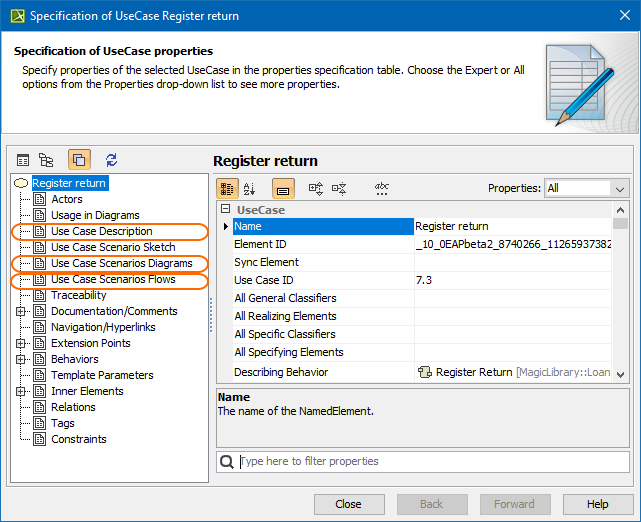Click the Back button
The image size is (641, 522).
432,504
